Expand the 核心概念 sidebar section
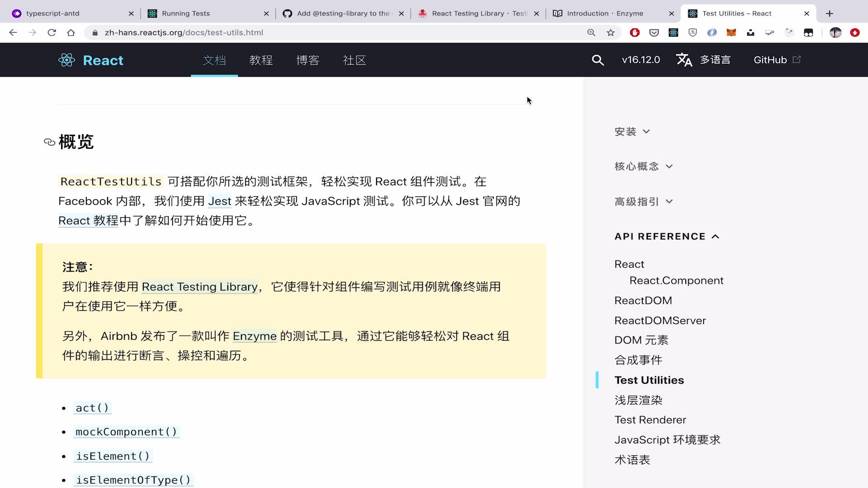868x488 pixels. (644, 166)
